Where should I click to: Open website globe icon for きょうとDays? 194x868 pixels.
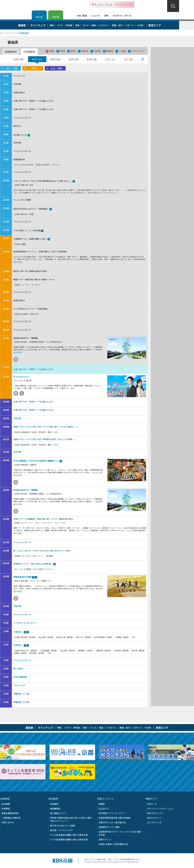(x=16, y=393)
